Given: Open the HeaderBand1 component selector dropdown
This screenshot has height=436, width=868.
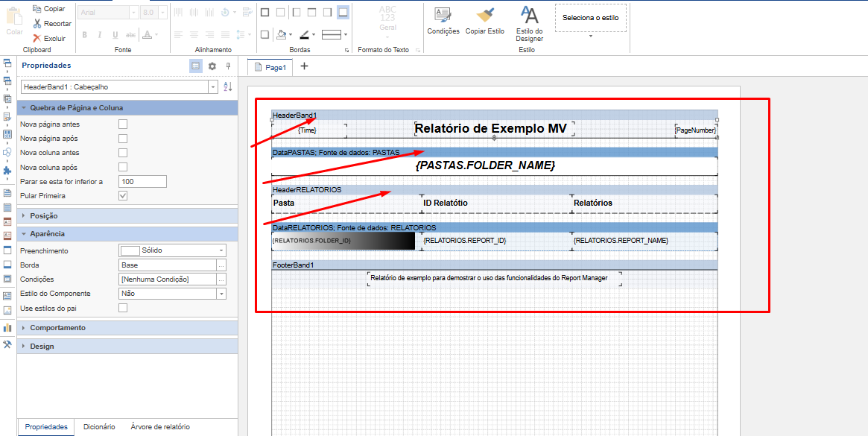Looking at the screenshot, I should pos(214,87).
